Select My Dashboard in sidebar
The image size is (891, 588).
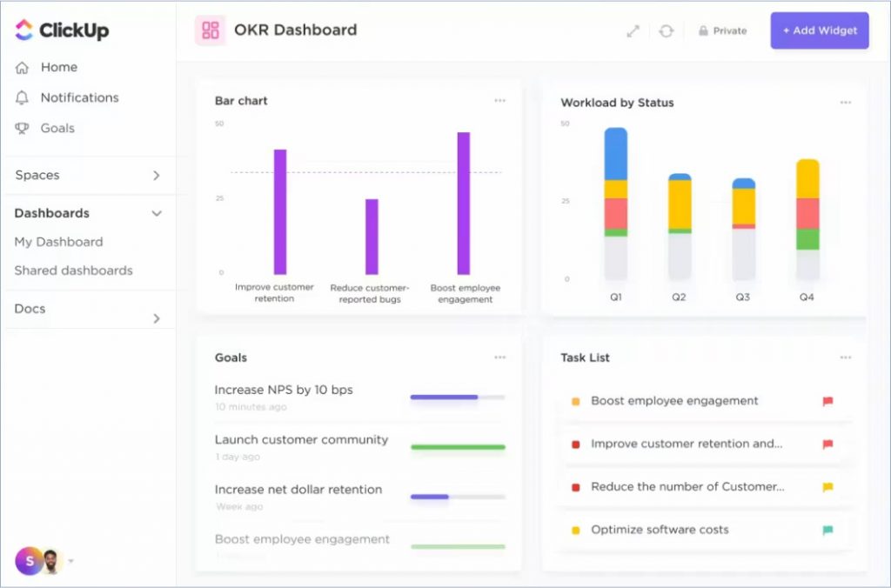58,242
